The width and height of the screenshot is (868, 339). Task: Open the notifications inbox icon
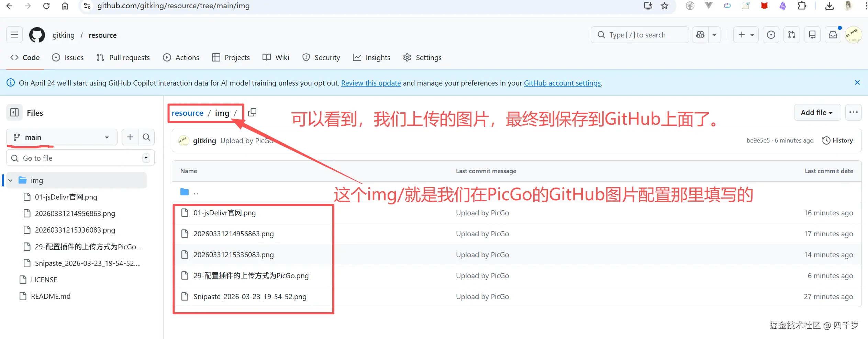[x=833, y=35]
